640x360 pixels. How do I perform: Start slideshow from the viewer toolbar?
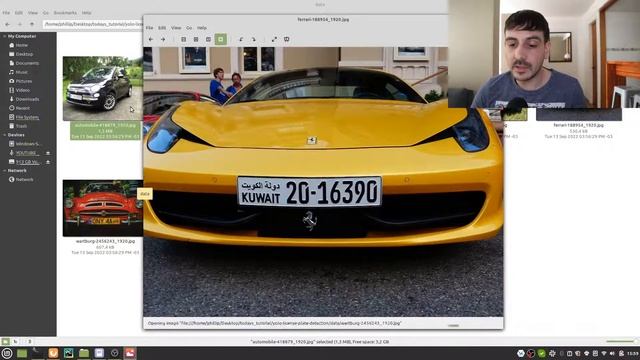pos(287,39)
